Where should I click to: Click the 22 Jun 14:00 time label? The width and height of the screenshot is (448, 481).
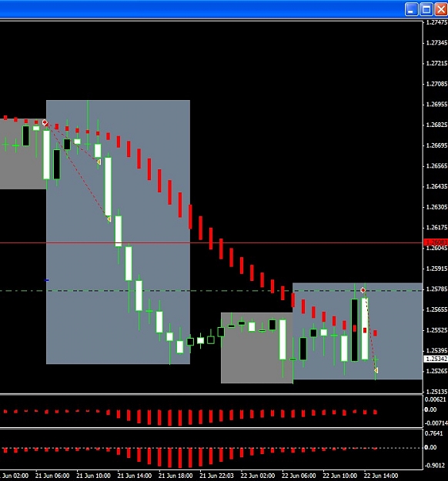(x=381, y=476)
